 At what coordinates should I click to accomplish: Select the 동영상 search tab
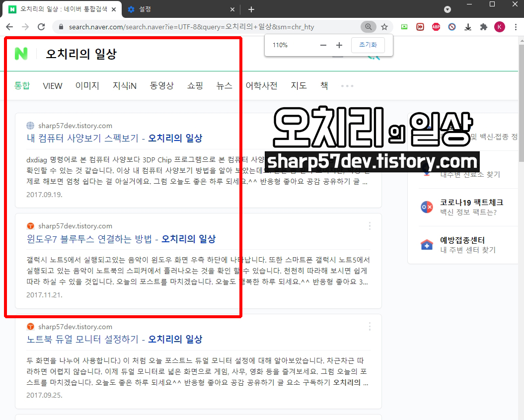click(x=162, y=85)
